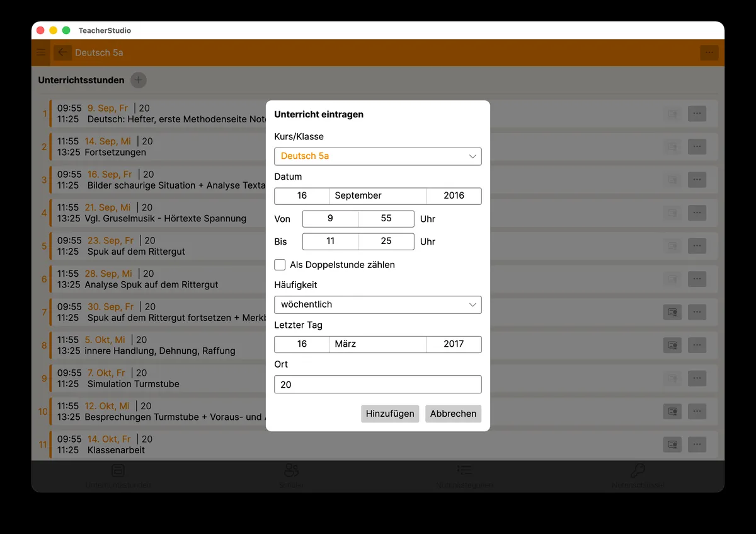Add a lesson with the plus icon beside Unterrichtsstunden

pos(139,80)
